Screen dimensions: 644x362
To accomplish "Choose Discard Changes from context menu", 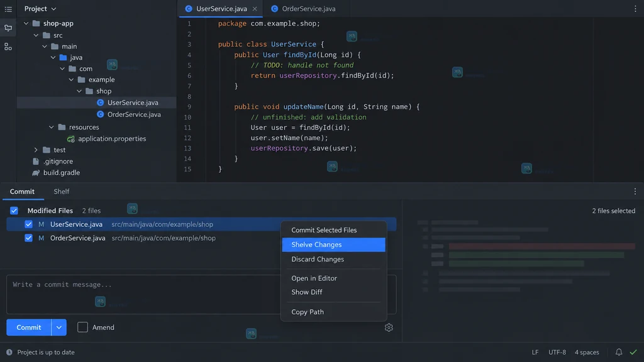I will tap(333, 260).
